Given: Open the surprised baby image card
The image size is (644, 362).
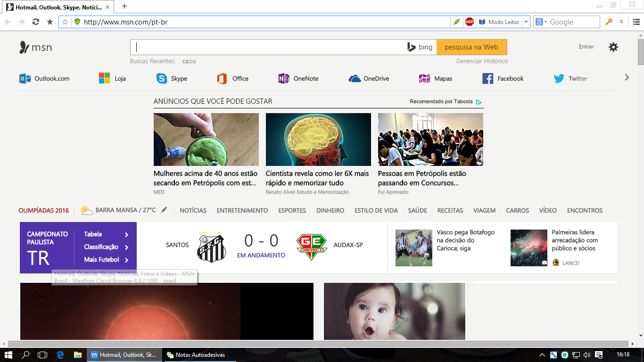Looking at the screenshot, I should coord(395,311).
